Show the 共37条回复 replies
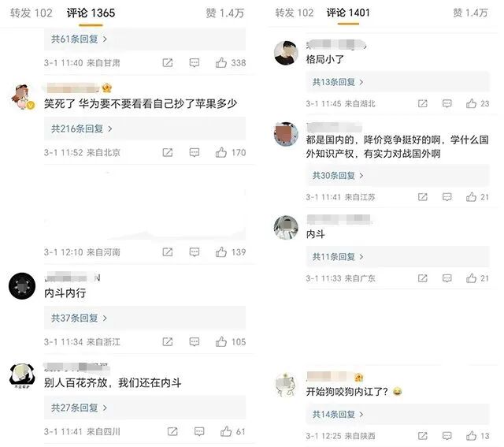The width and height of the screenshot is (504, 447). click(79, 318)
